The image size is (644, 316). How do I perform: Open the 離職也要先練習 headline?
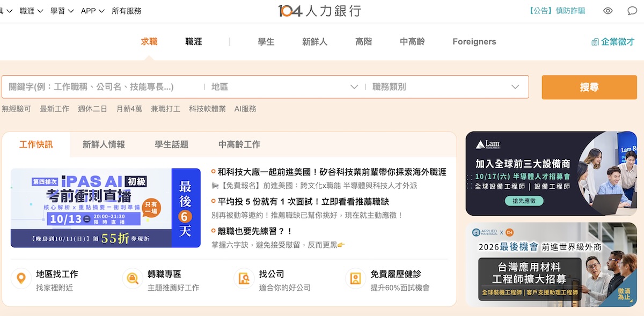[x=255, y=231]
